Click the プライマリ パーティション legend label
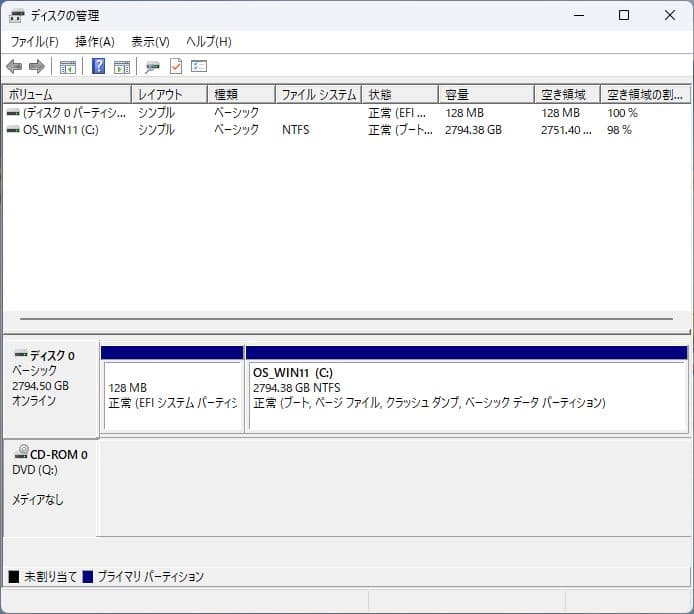The image size is (694, 614). click(150, 576)
